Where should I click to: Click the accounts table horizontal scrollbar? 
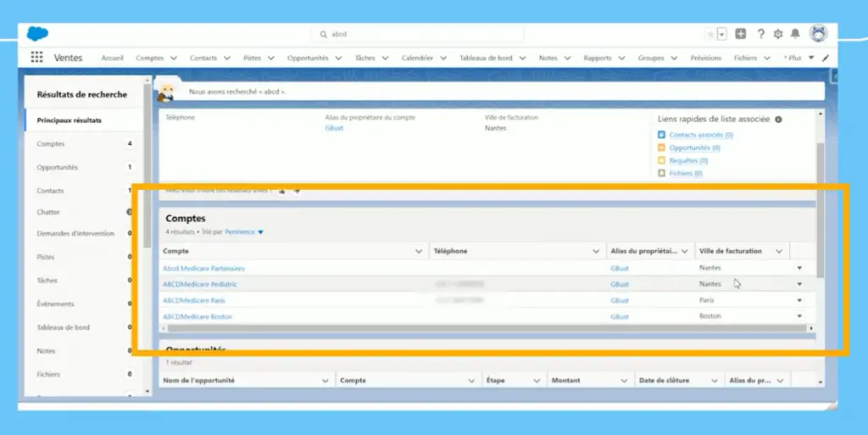487,328
